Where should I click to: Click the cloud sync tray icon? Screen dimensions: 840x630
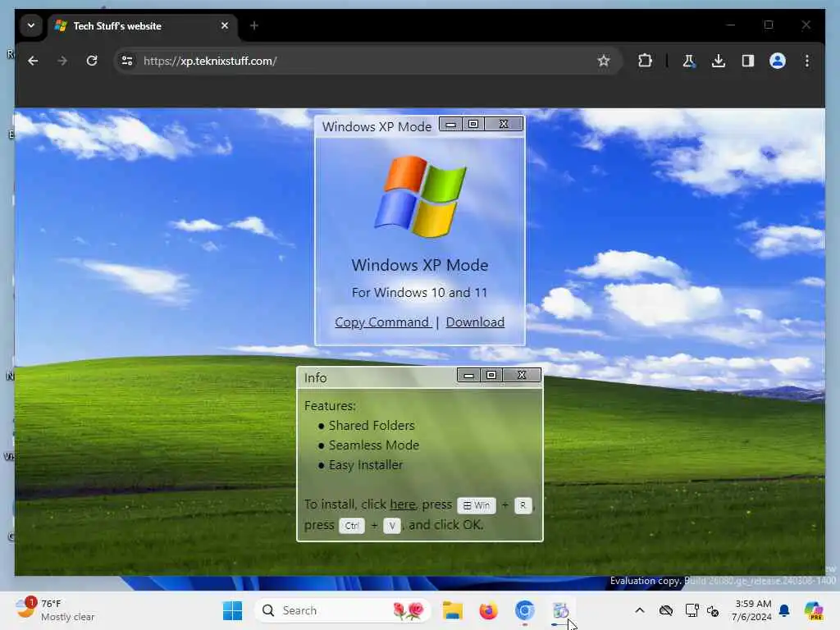tap(666, 610)
